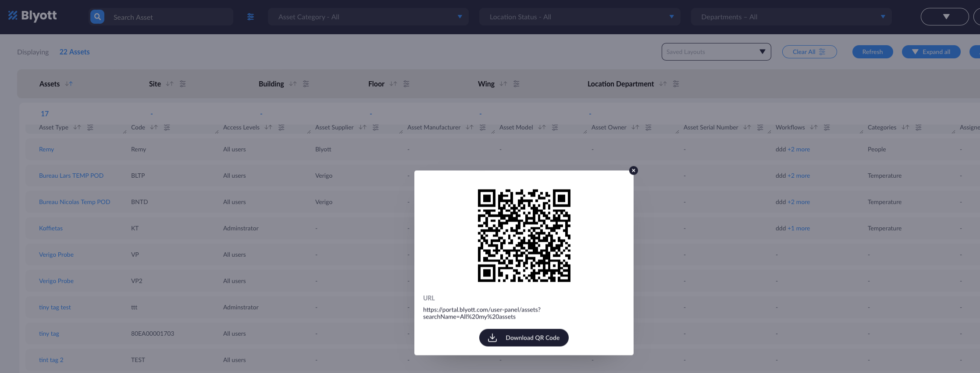Sort by Asset Type column

click(x=77, y=127)
